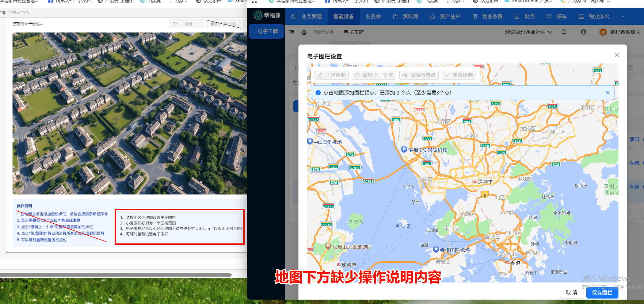Click the orange 德 user avatar
Viewport: 644px width, 304px height.
(x=603, y=32)
